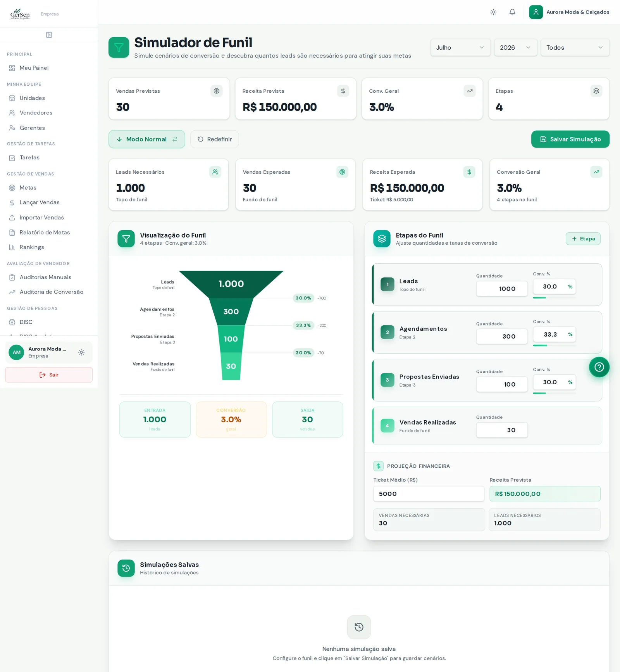620x672 pixels.
Task: Edit Vendas Realizadas quantity field
Action: point(502,430)
